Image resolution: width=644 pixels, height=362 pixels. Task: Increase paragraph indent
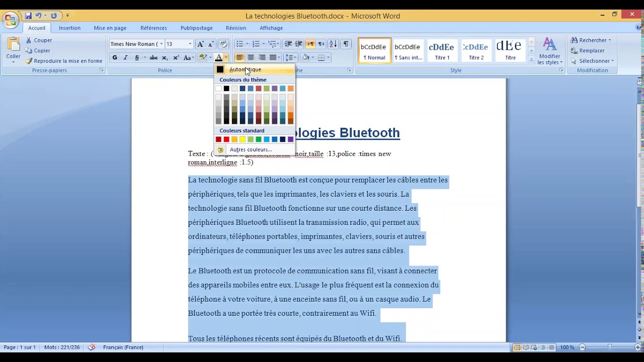[x=299, y=44]
